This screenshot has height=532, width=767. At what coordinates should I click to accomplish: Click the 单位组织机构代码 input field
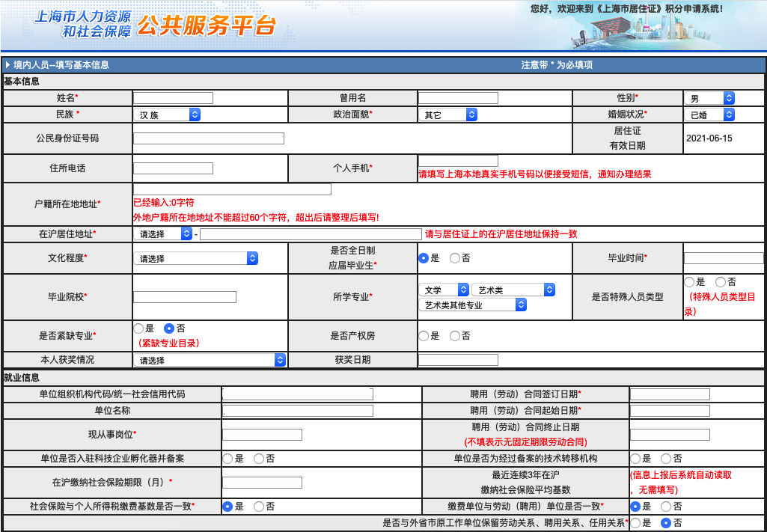pyautogui.click(x=297, y=394)
